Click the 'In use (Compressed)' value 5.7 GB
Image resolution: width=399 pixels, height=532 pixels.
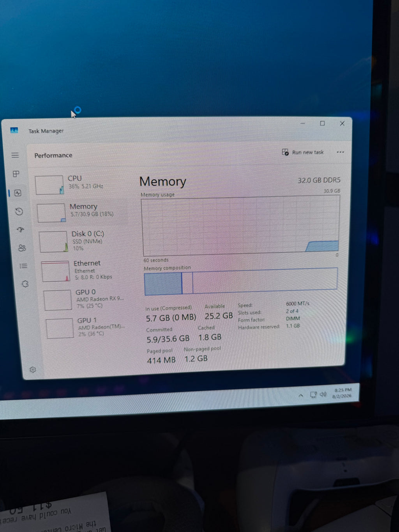click(171, 318)
